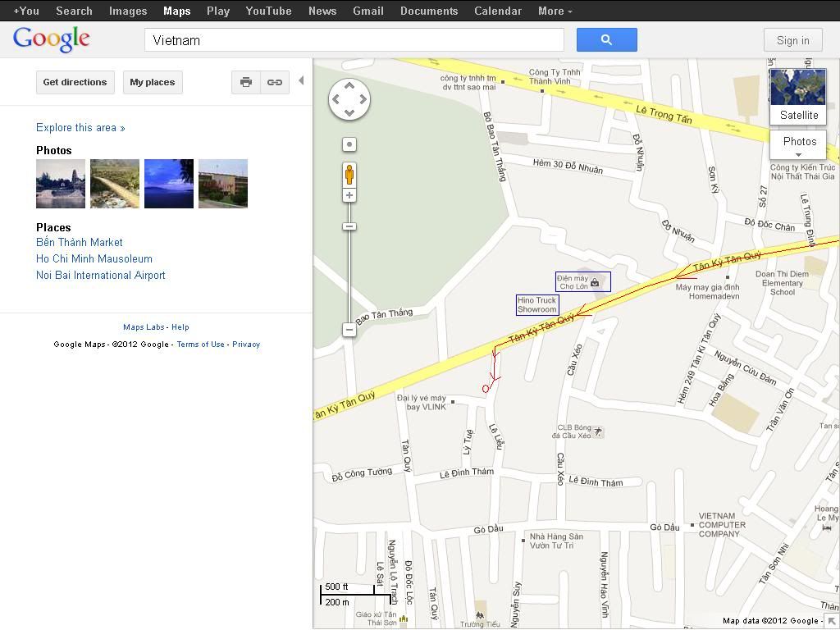Open Calendar from the top bar
The width and height of the screenshot is (840, 630).
498,11
